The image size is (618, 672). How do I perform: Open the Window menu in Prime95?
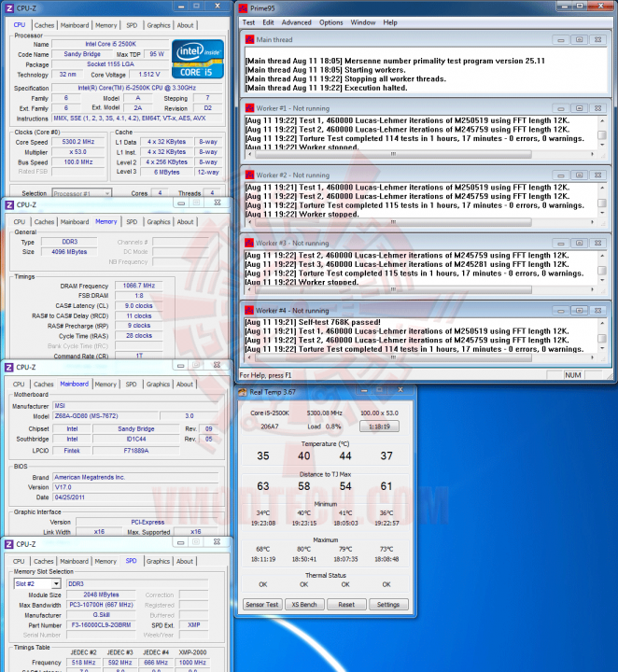[362, 22]
